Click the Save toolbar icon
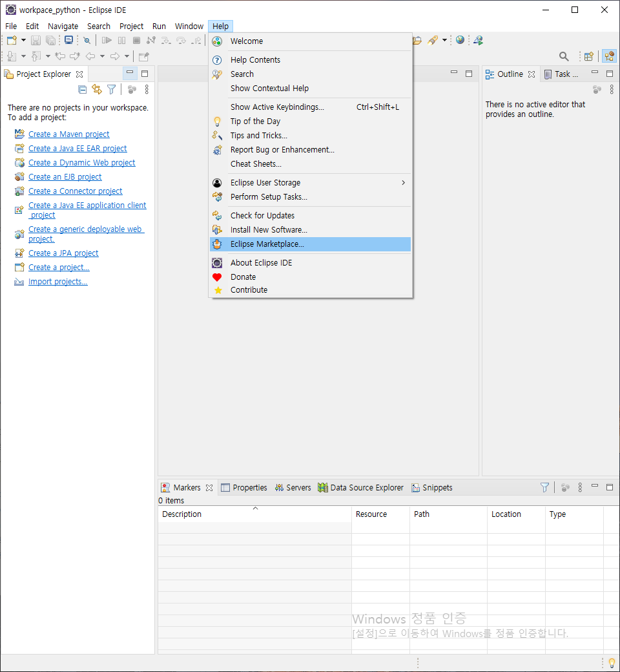 (x=36, y=40)
